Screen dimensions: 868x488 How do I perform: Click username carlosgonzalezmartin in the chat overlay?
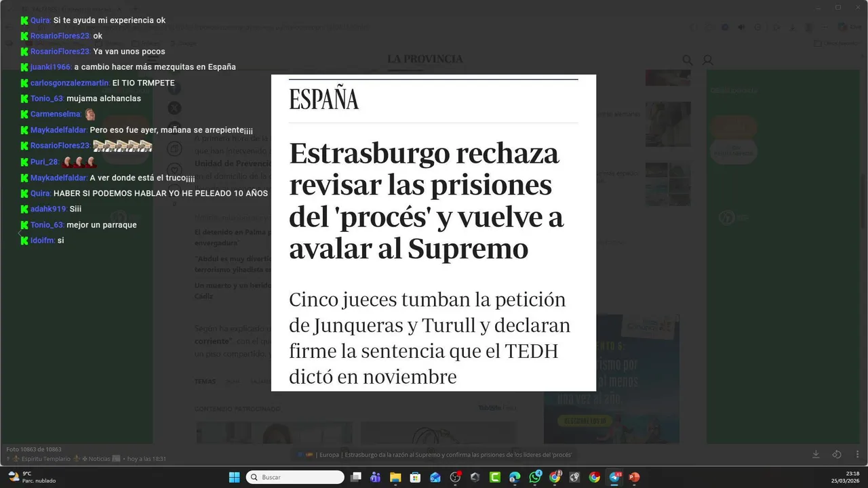point(70,83)
